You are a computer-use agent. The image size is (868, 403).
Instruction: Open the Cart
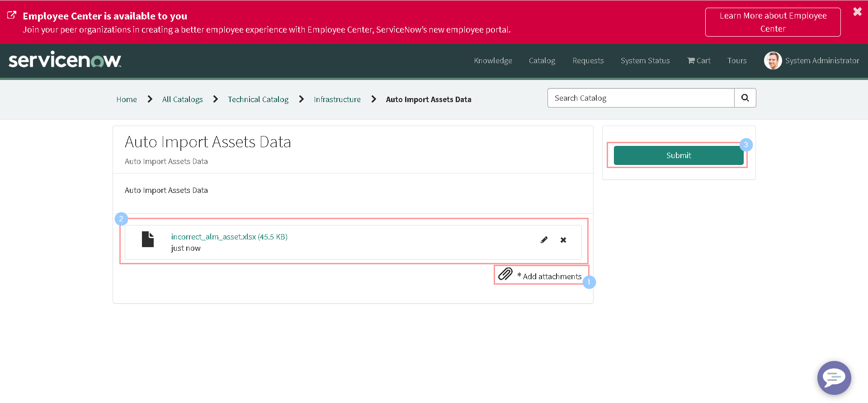(699, 61)
